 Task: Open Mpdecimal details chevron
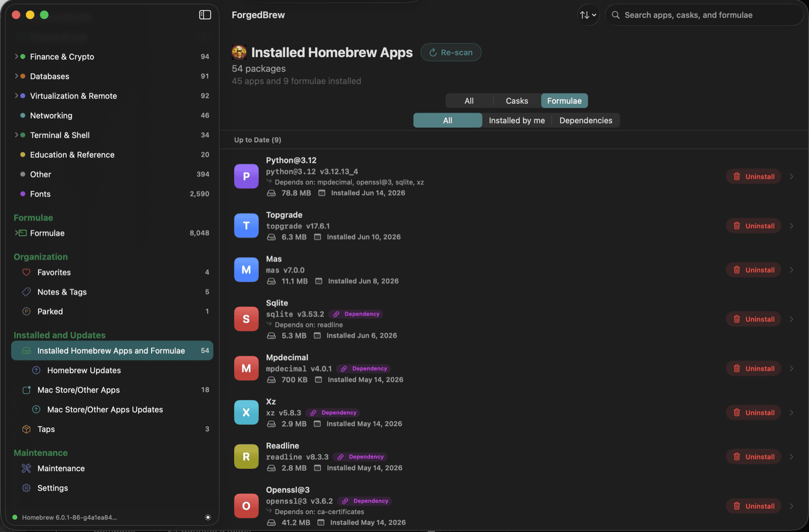[791, 369]
